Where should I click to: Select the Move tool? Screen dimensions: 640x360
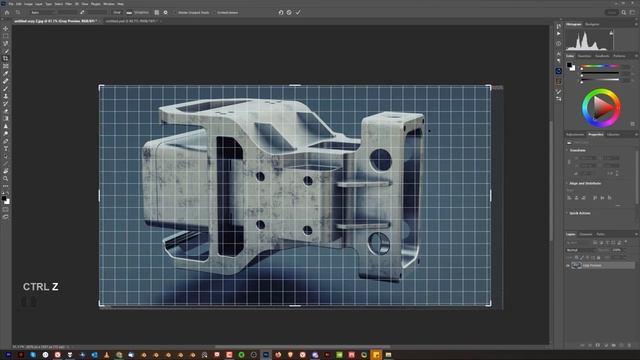point(6,29)
